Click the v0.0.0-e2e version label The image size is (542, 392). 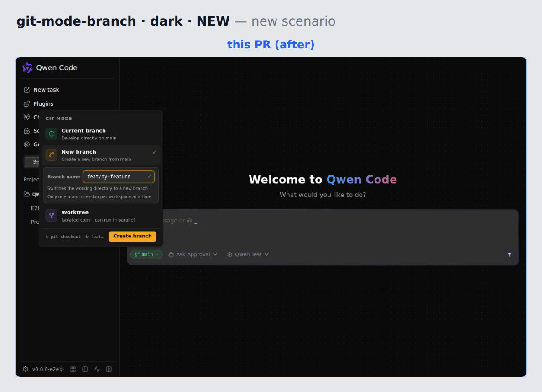click(x=45, y=369)
